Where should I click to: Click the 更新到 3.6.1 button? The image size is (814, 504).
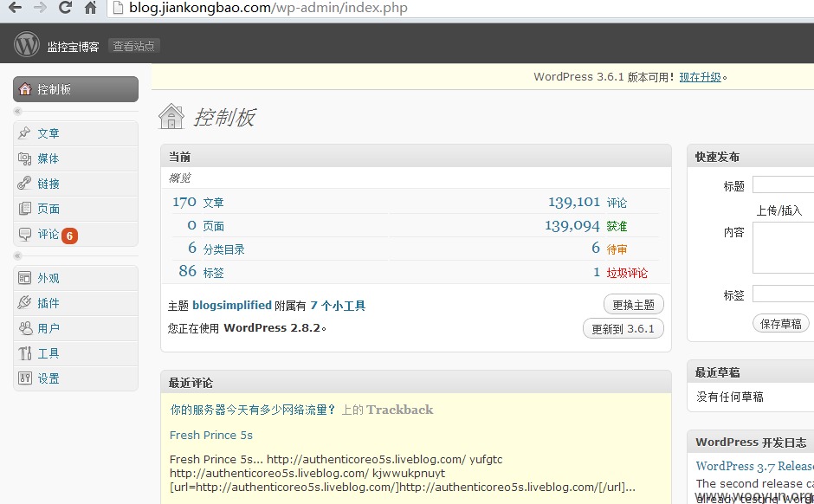[623, 328]
